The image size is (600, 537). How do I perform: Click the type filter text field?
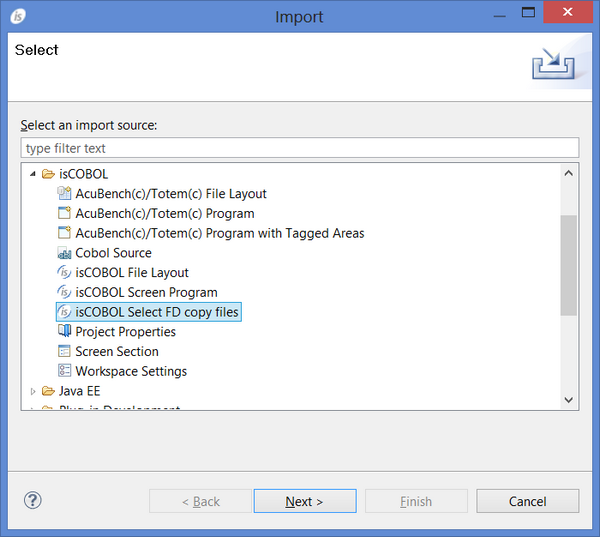click(x=300, y=148)
